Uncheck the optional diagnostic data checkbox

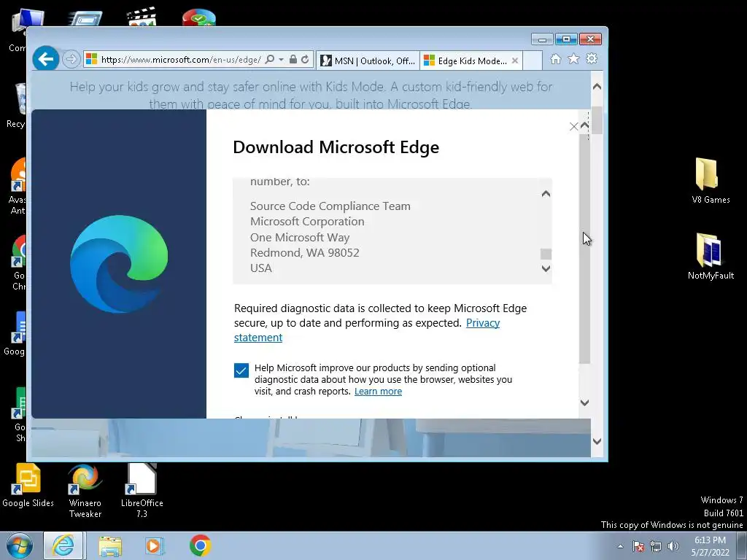click(x=241, y=370)
